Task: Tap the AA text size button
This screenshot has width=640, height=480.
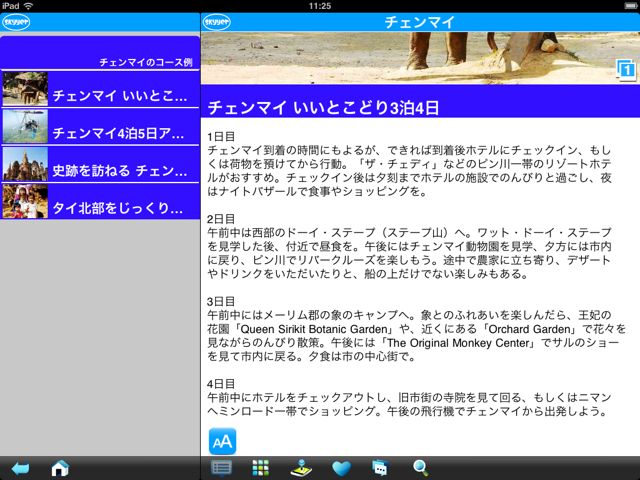Action: click(222, 441)
